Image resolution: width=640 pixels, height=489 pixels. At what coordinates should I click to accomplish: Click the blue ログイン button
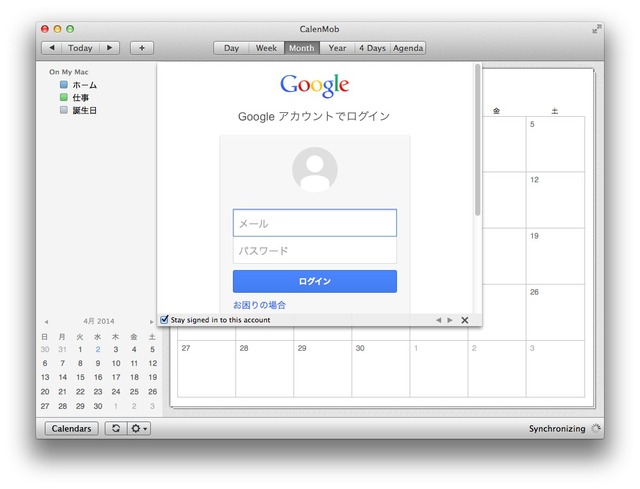coord(315,281)
